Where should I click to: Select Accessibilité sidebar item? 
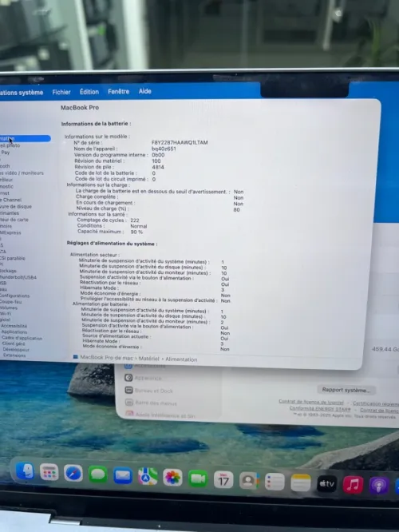pyautogui.click(x=14, y=326)
